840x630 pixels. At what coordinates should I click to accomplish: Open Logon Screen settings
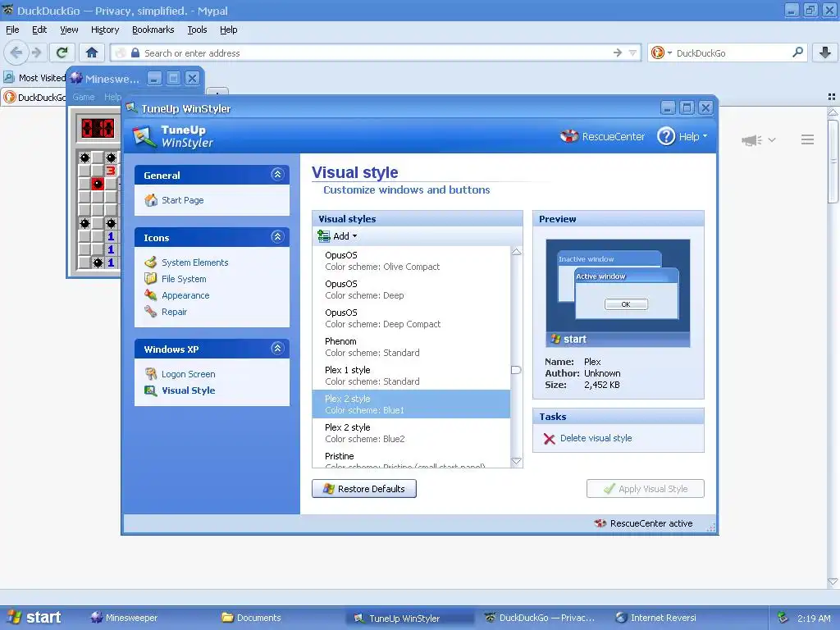coord(180,374)
